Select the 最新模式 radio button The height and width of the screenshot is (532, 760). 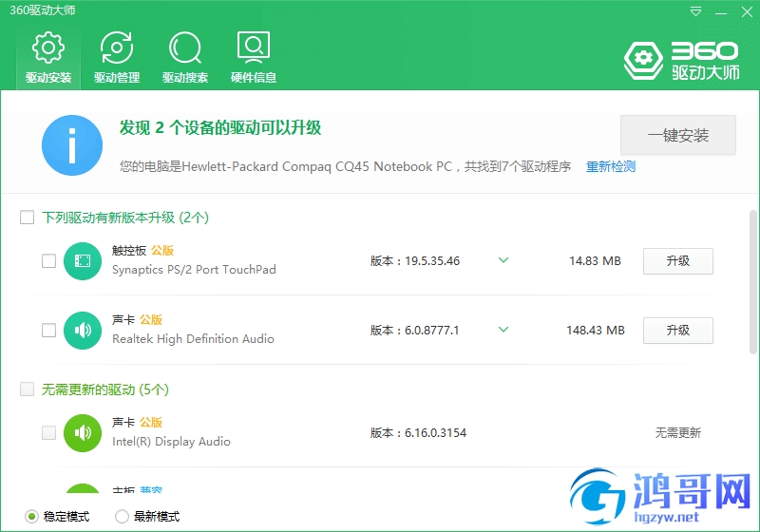[x=122, y=517]
